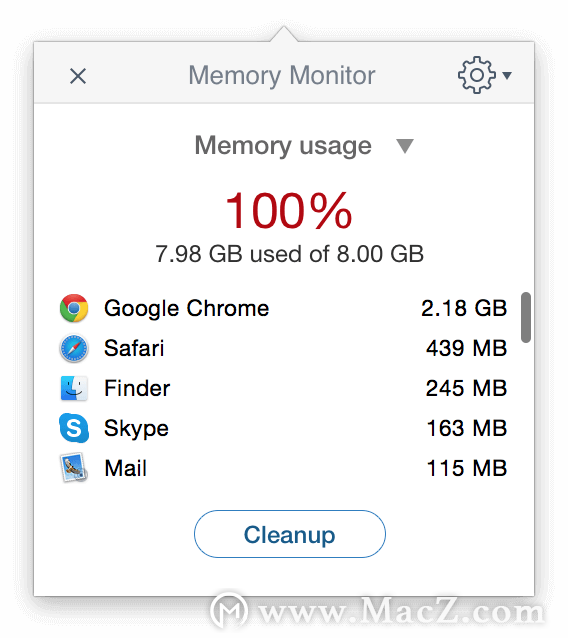Select the Finder process name
The width and height of the screenshot is (568, 638).
tap(137, 388)
